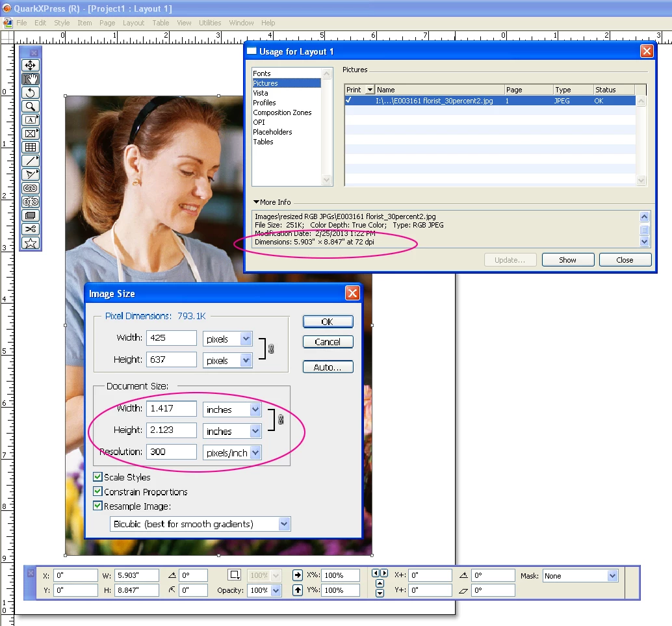Click the flip vertical arrow icon
The image size is (672, 626).
pos(298,590)
